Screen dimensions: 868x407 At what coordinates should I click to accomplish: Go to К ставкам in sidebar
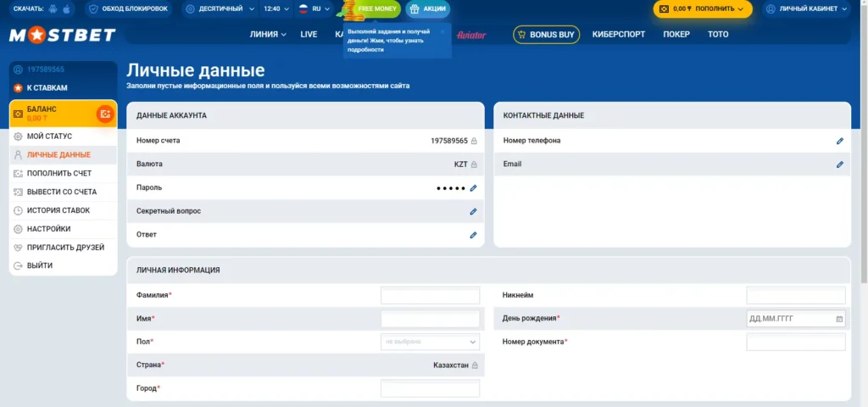click(x=63, y=88)
